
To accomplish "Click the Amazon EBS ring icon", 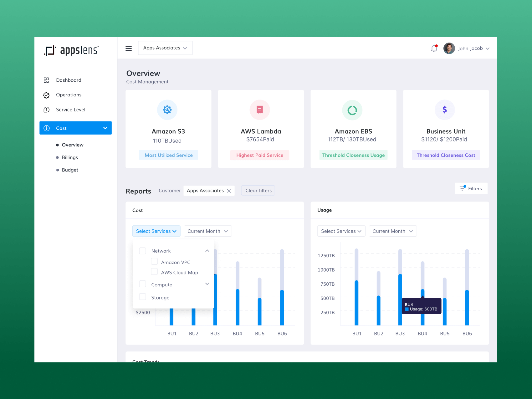I will [x=352, y=110].
